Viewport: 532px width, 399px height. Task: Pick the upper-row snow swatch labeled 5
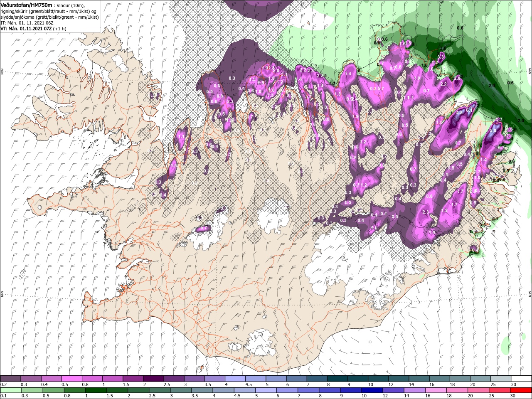[x=276, y=379]
